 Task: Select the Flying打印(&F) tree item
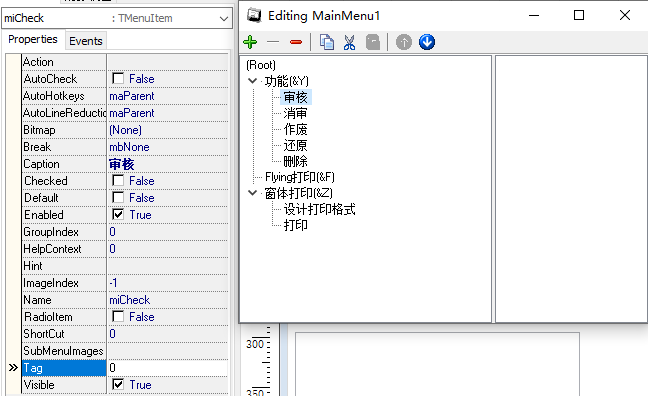[300, 177]
